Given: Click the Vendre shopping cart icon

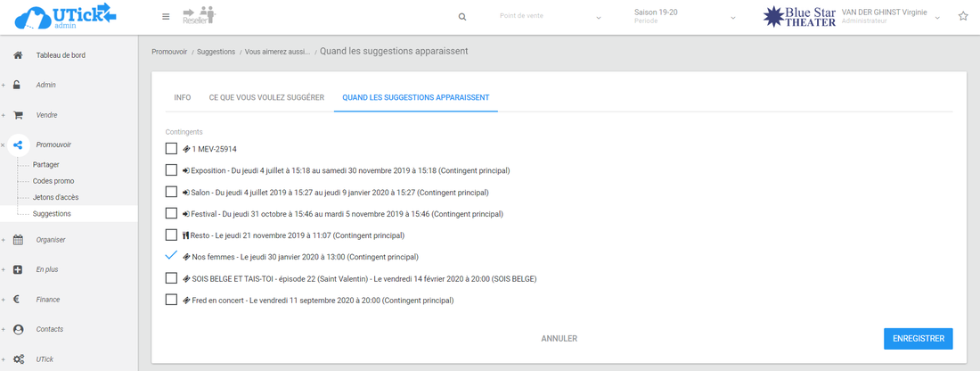Looking at the screenshot, I should (18, 115).
